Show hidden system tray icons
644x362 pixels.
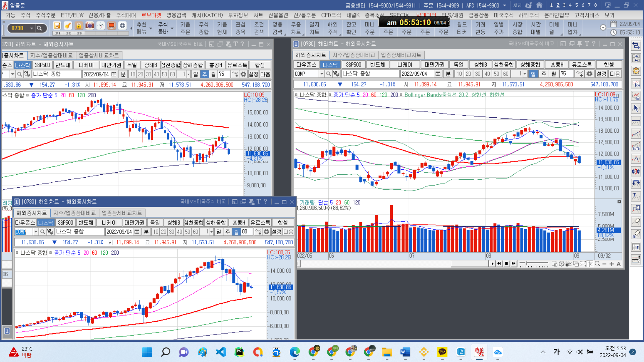[543, 352]
